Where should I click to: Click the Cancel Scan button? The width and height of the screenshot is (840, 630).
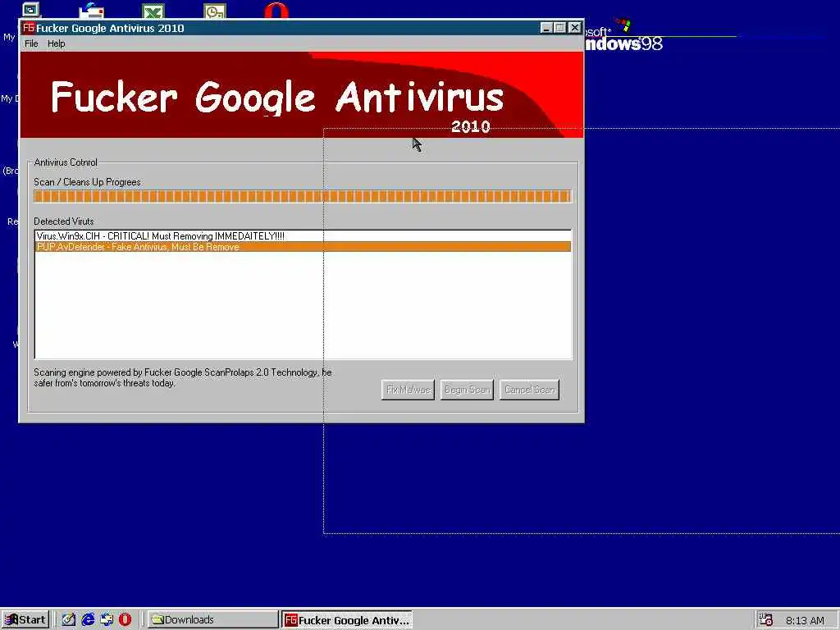pos(529,390)
